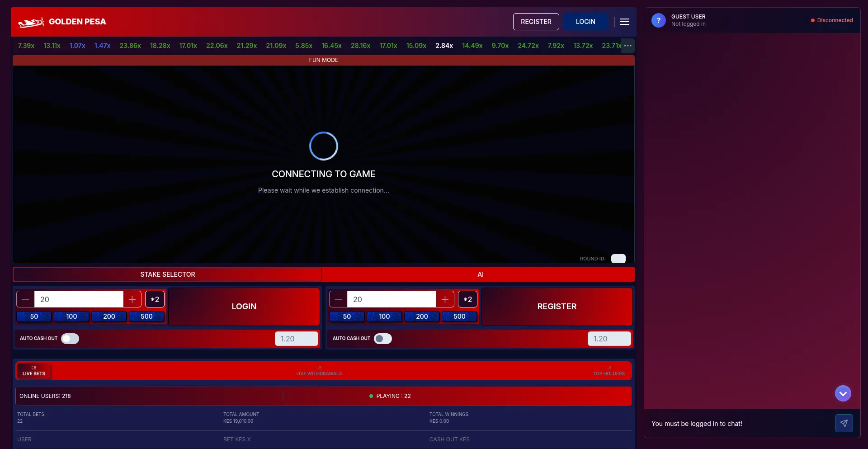Toggle right Auto Cash Out switch
868x449 pixels.
point(383,339)
